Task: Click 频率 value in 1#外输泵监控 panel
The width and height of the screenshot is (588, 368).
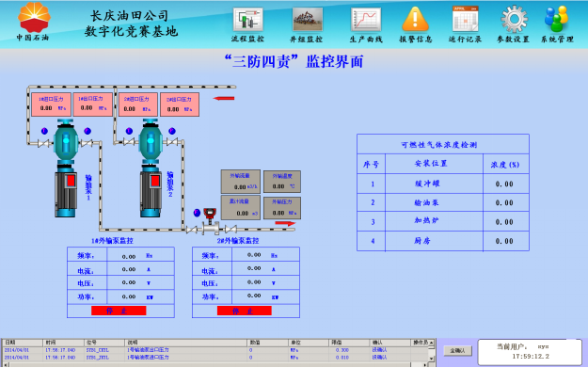Action: [x=129, y=257]
